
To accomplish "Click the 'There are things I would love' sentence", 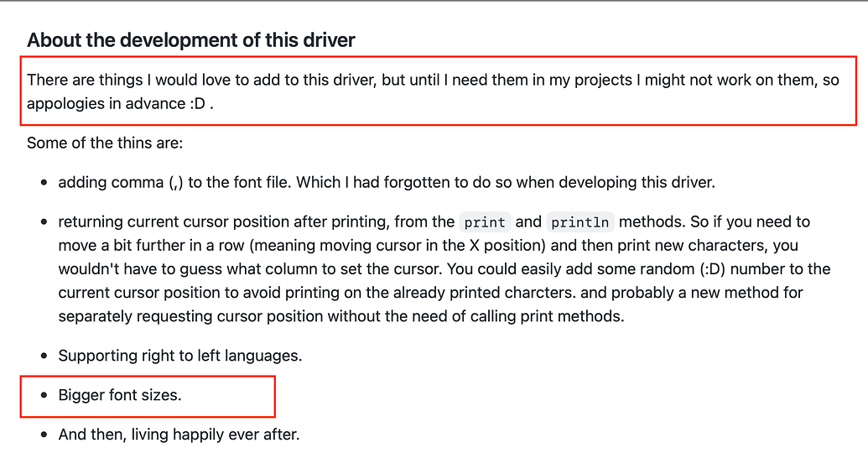I will point(433,91).
